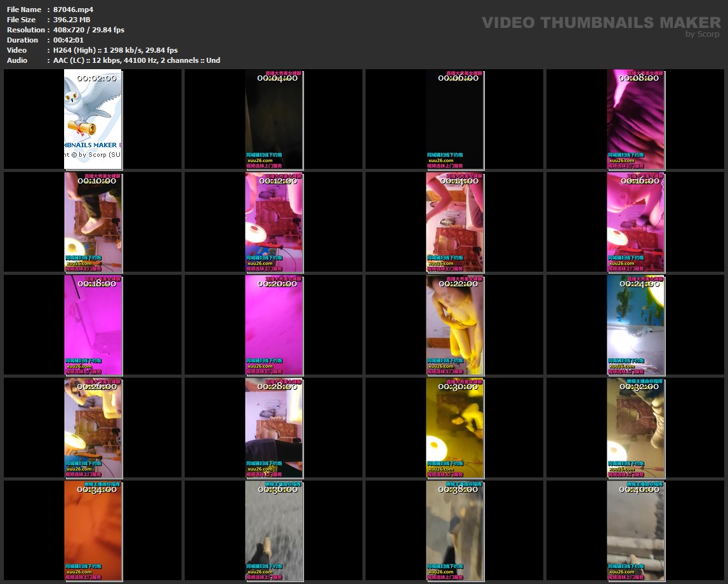Open the thumbnail at 00:20:00
The height and width of the screenshot is (584, 728).
click(274, 325)
